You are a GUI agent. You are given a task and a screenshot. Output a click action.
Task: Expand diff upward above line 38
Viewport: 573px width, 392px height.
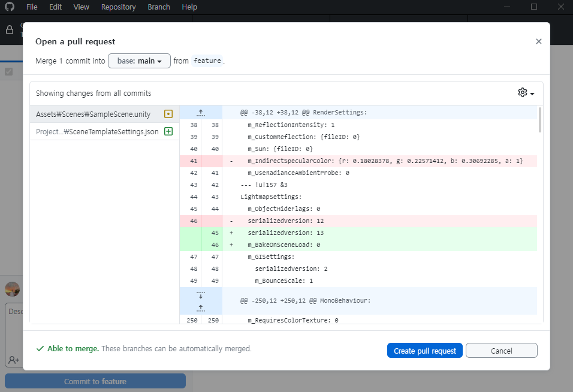(x=201, y=113)
